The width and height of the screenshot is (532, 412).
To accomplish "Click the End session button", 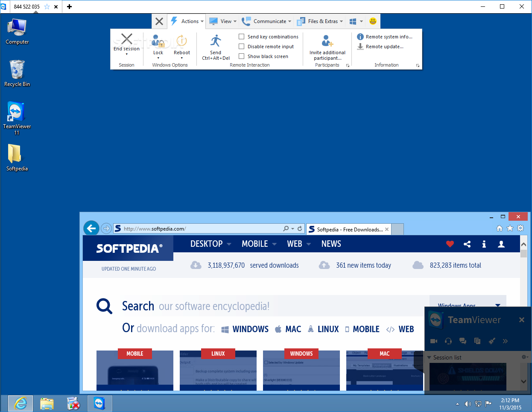I will pyautogui.click(x=126, y=44).
